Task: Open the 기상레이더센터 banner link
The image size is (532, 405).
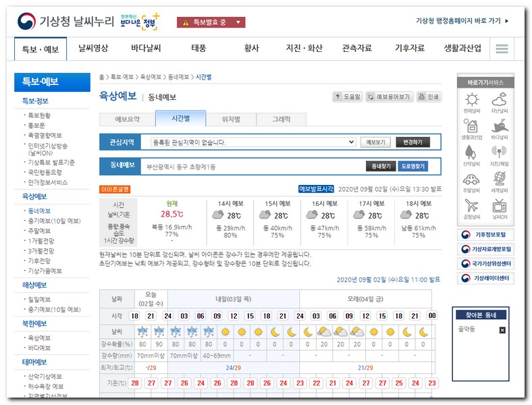Action: [485, 278]
